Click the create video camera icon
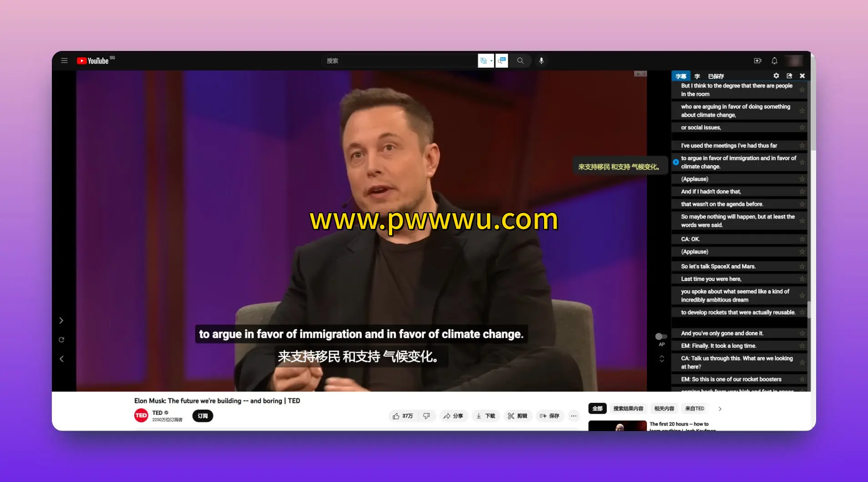 pos(757,60)
